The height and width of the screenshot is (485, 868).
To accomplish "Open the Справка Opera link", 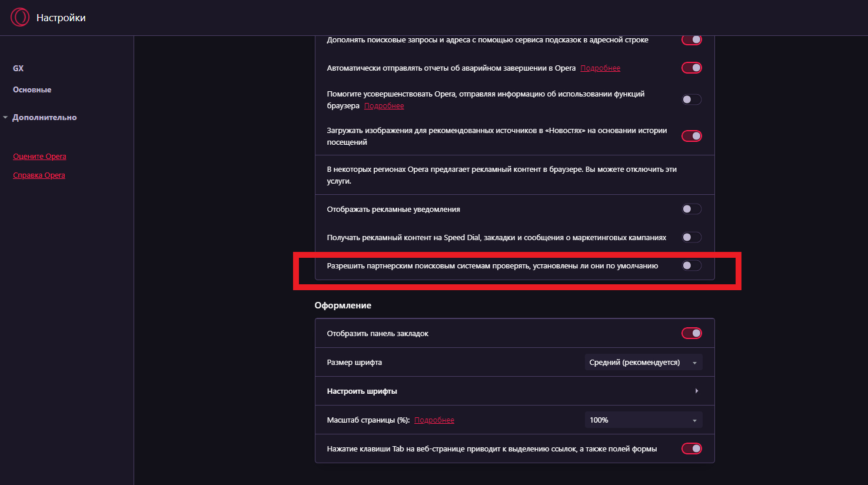I will pyautogui.click(x=39, y=175).
